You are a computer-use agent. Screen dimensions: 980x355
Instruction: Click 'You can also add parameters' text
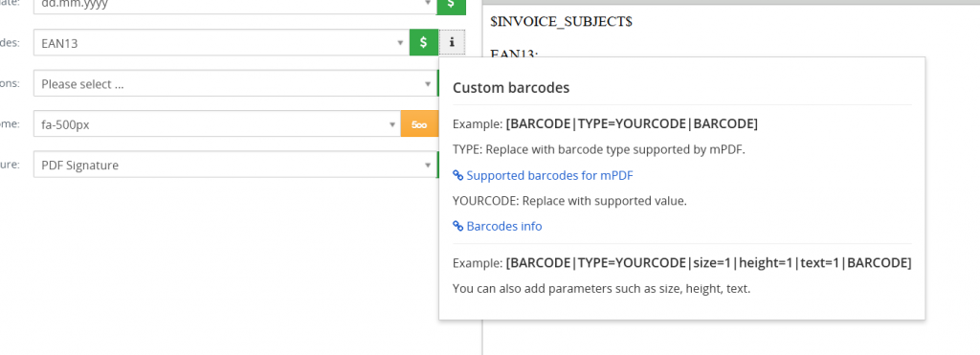coord(601,289)
